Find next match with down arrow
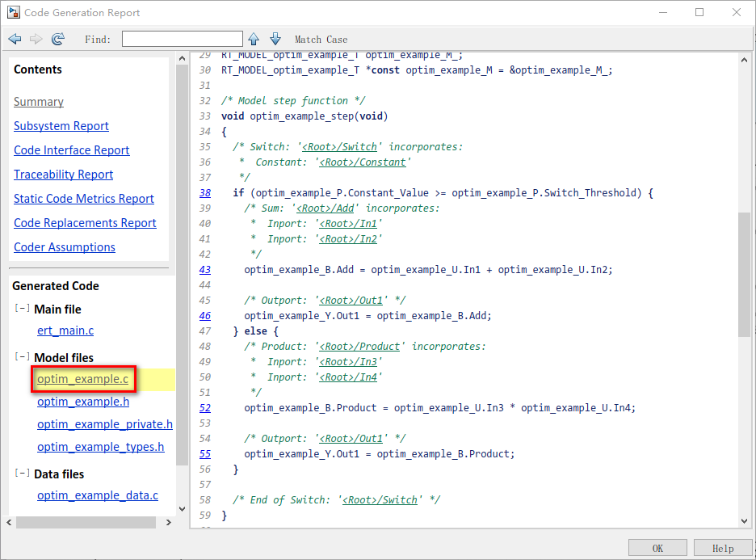The height and width of the screenshot is (560, 756). click(x=275, y=39)
